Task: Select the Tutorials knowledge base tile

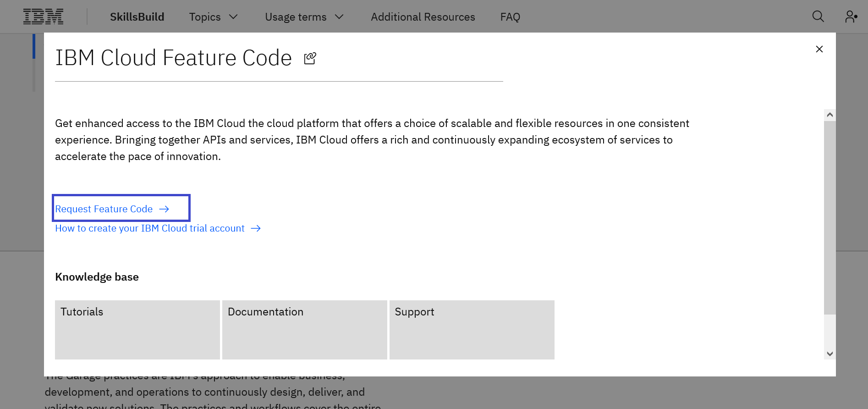Action: point(137,330)
